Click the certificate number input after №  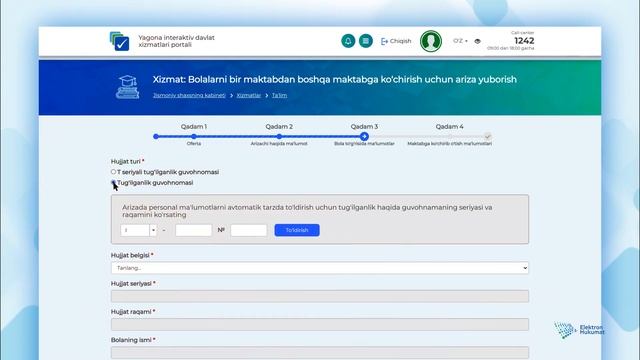[249, 230]
